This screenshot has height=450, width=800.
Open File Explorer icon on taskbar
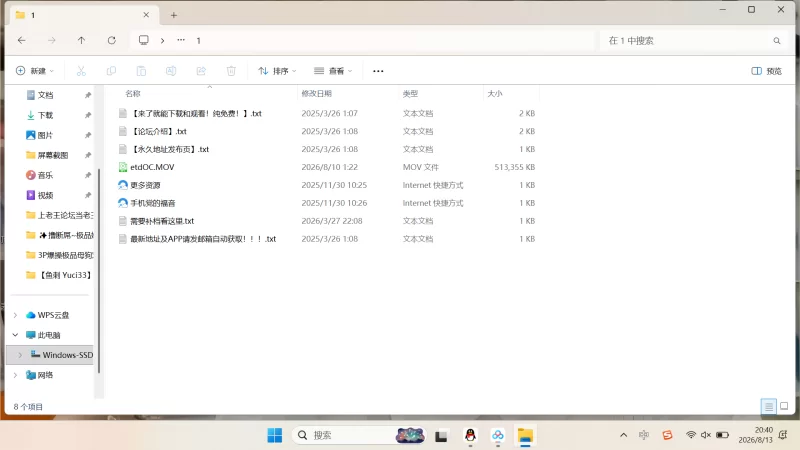[x=525, y=435]
